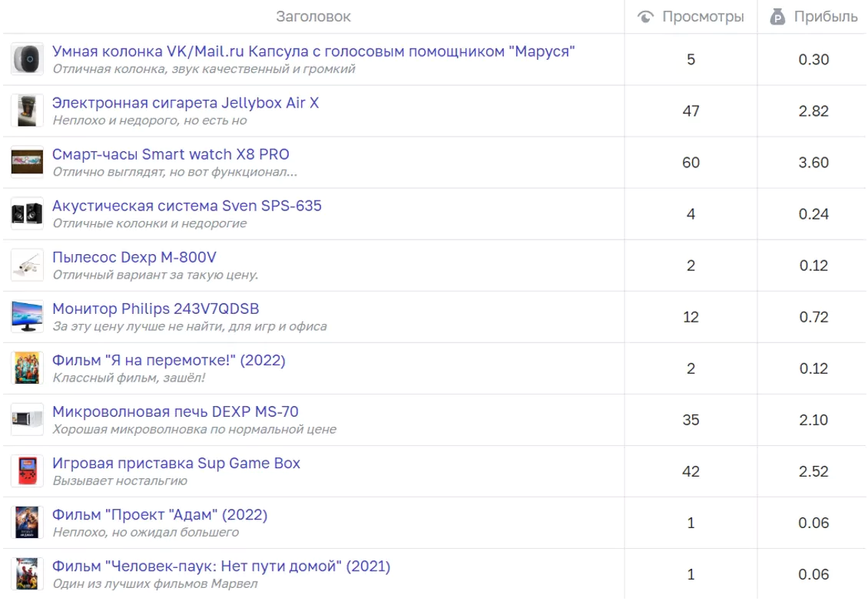Open the Jellybox Air X thumbnail
The width and height of the screenshot is (868, 601).
(x=27, y=111)
